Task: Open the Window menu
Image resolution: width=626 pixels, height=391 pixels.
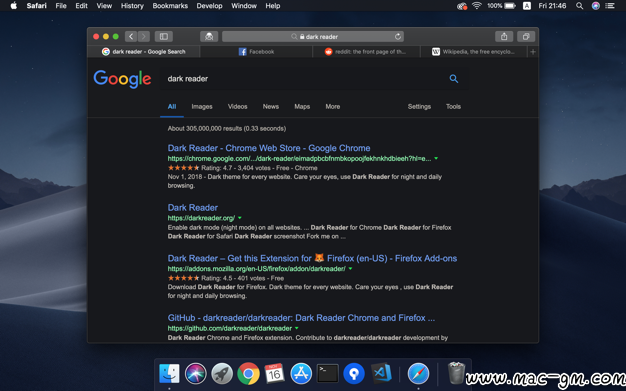Action: click(x=244, y=6)
